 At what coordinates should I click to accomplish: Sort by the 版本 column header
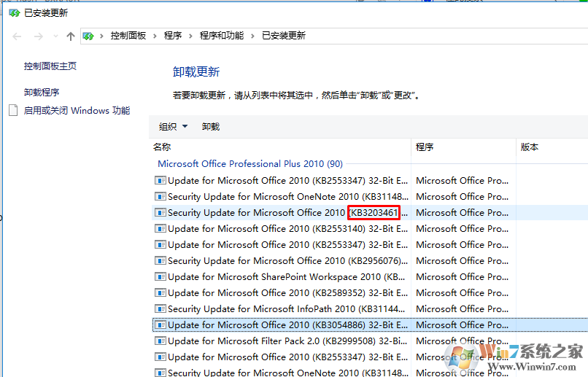[530, 147]
